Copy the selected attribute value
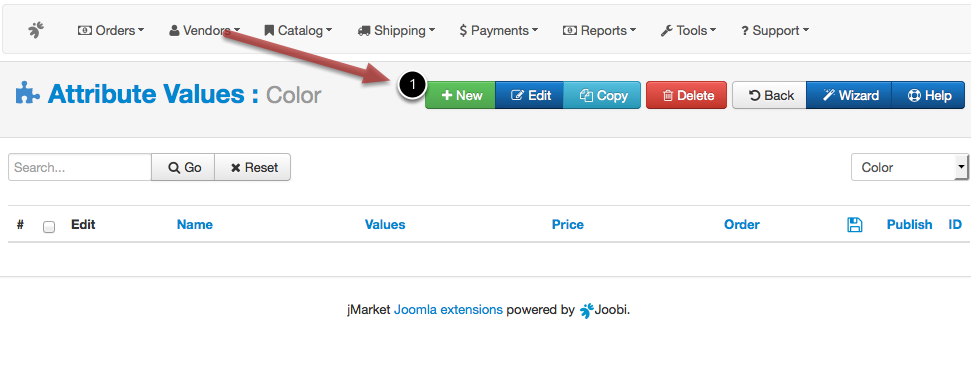 (602, 95)
